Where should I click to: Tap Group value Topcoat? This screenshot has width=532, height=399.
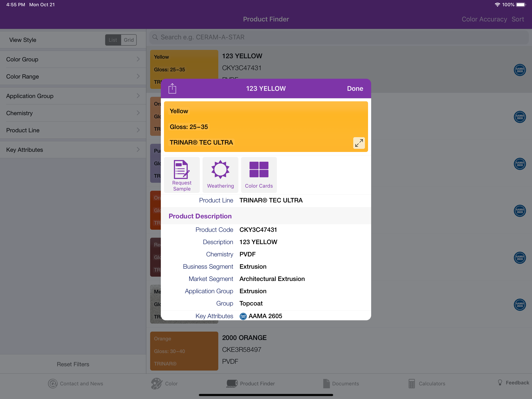click(x=251, y=303)
